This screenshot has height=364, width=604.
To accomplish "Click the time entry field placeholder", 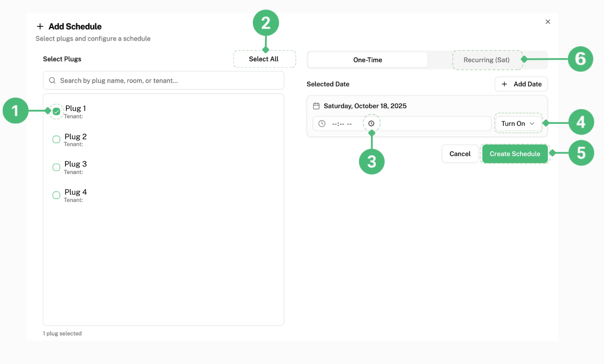I will pos(342,124).
